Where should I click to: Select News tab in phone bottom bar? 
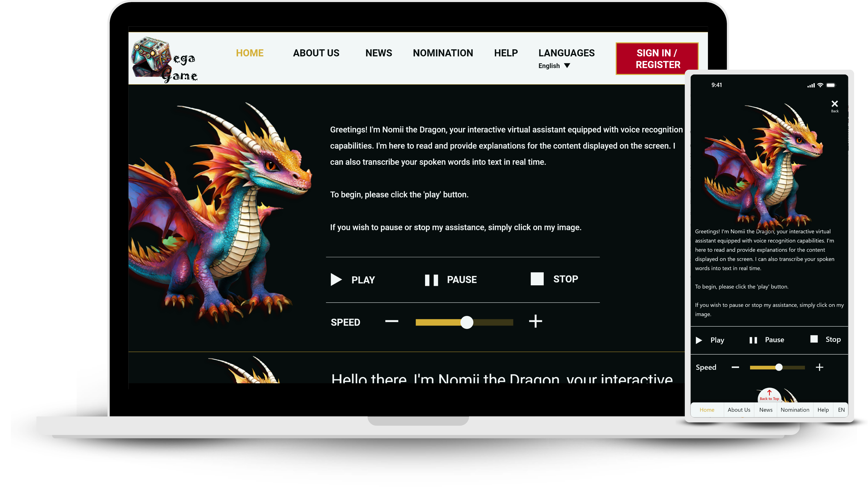765,410
